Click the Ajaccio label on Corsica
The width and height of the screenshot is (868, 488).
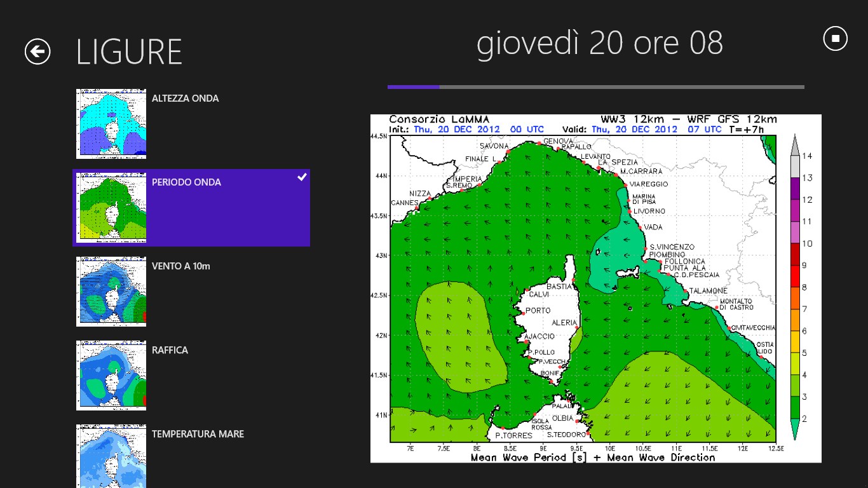coord(540,336)
